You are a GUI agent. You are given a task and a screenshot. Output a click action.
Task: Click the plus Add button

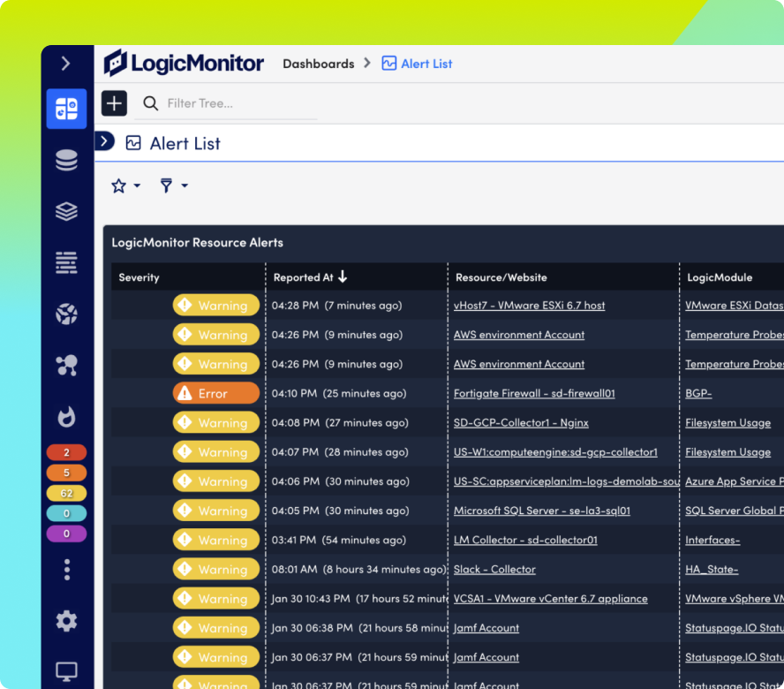115,103
